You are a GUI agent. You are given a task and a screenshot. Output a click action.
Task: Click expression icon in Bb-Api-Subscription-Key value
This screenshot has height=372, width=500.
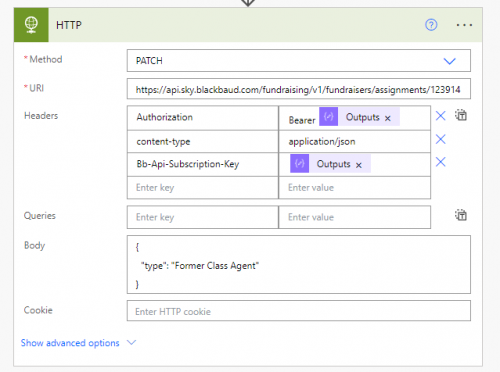point(299,163)
